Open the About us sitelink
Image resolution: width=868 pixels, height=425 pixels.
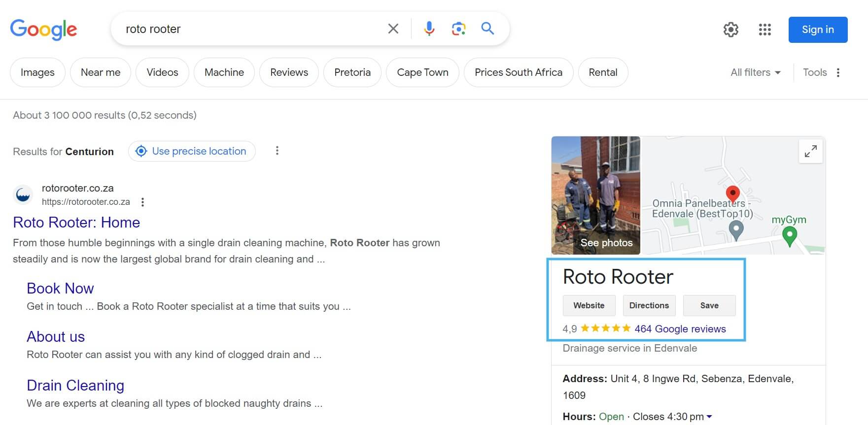coord(56,337)
